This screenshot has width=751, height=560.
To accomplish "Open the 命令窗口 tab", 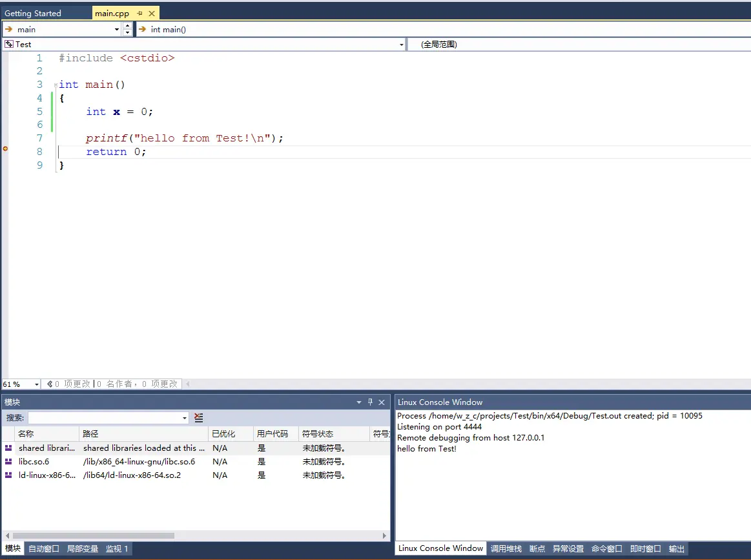I will 607,548.
